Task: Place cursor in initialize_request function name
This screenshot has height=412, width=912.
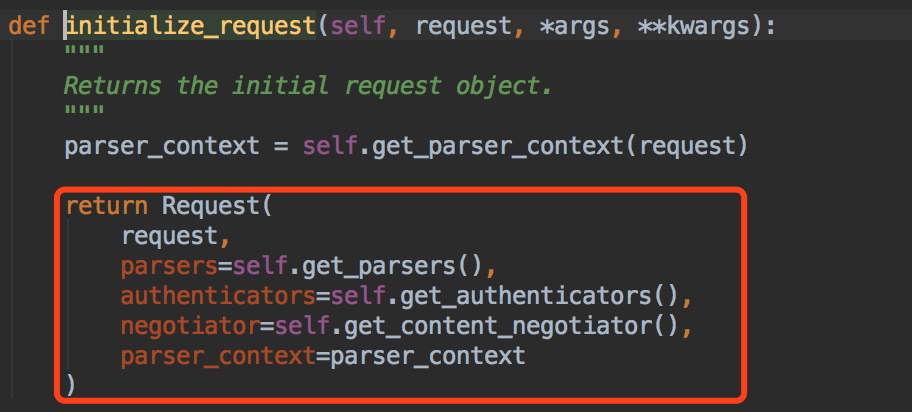Action: pyautogui.click(x=190, y=25)
